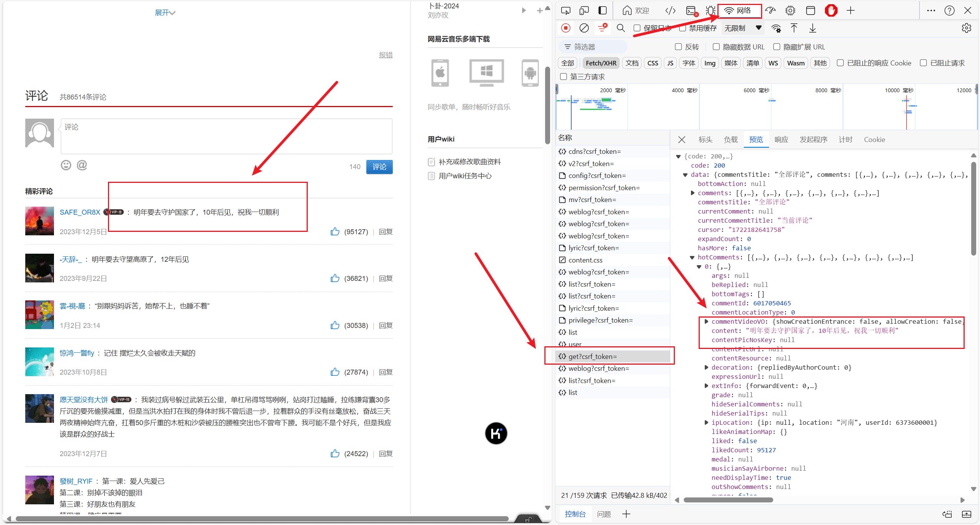
Task: Switch to the Timing tab (计时)
Action: (x=845, y=140)
